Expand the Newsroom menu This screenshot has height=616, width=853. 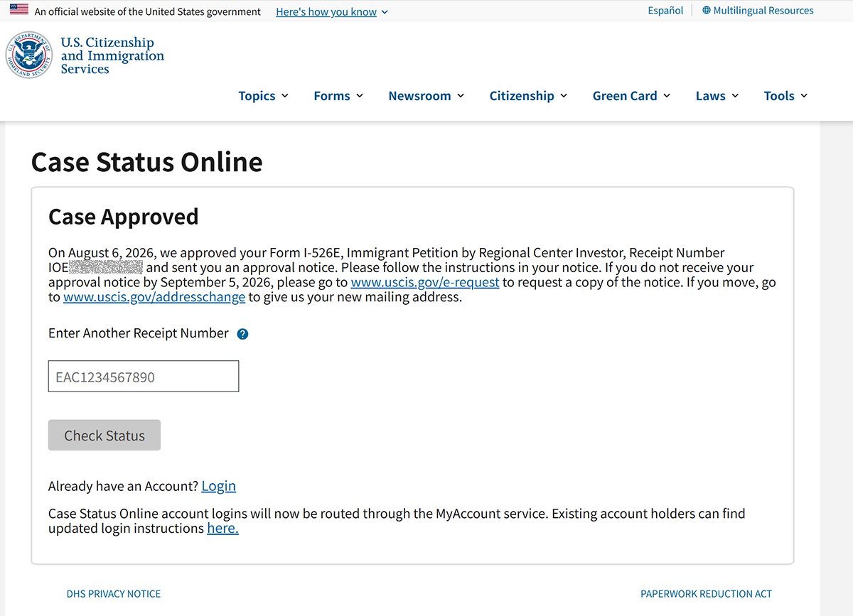click(426, 96)
